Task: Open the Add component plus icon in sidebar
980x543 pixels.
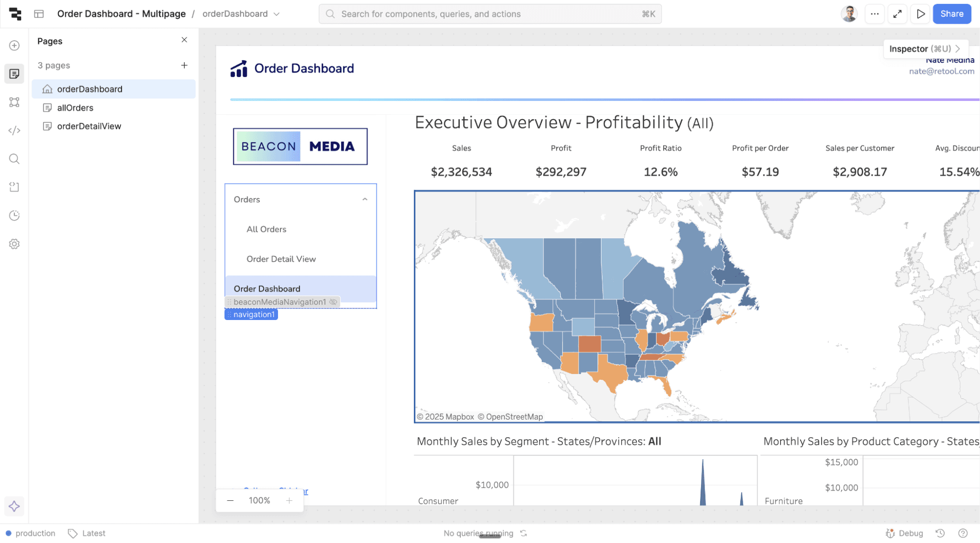Action: 14,46
